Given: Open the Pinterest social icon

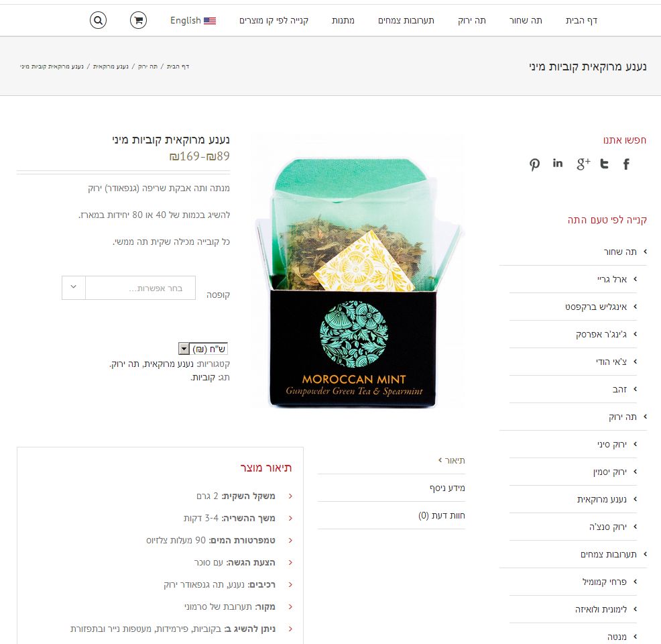Looking at the screenshot, I should pos(534,164).
